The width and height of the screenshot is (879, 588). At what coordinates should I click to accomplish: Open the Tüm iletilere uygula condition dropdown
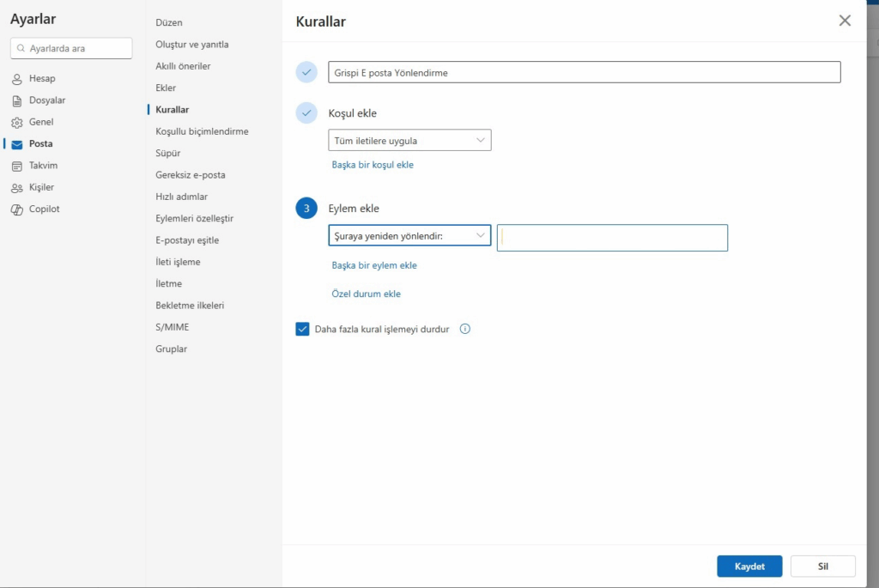click(x=409, y=140)
